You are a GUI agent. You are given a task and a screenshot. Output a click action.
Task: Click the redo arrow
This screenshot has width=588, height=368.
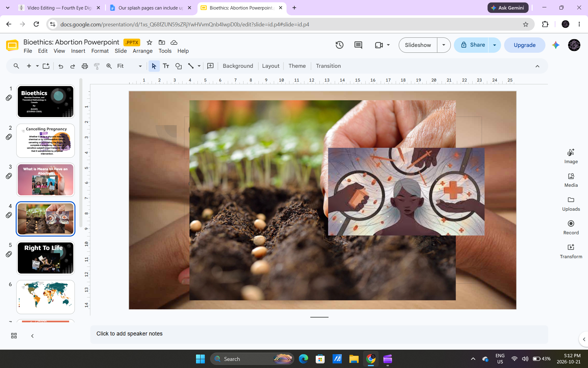click(x=73, y=66)
